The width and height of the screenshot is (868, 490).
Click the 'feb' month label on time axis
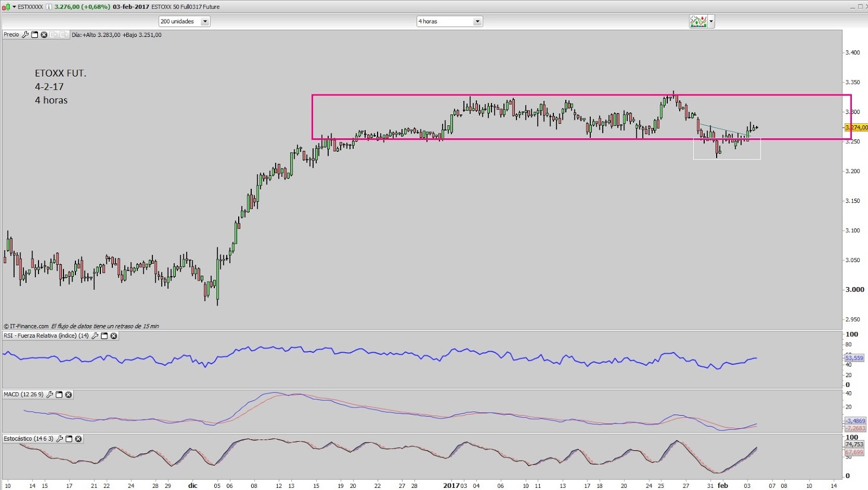tap(723, 486)
